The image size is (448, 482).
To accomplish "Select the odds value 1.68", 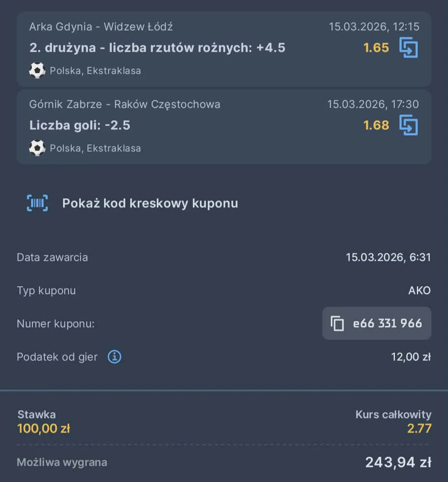I will pyautogui.click(x=375, y=125).
